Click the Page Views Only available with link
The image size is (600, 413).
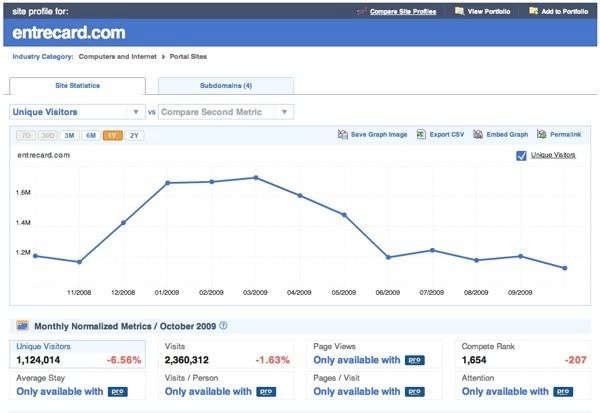point(356,360)
